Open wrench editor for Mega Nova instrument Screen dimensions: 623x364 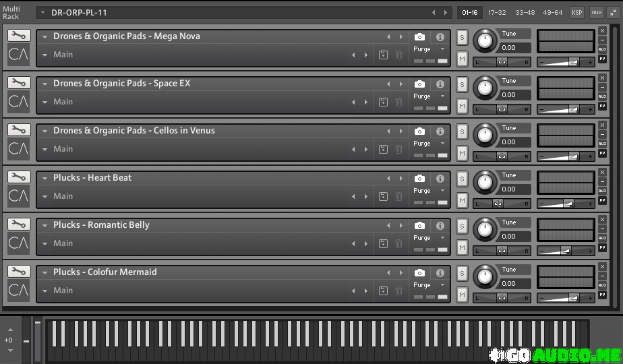[19, 36]
